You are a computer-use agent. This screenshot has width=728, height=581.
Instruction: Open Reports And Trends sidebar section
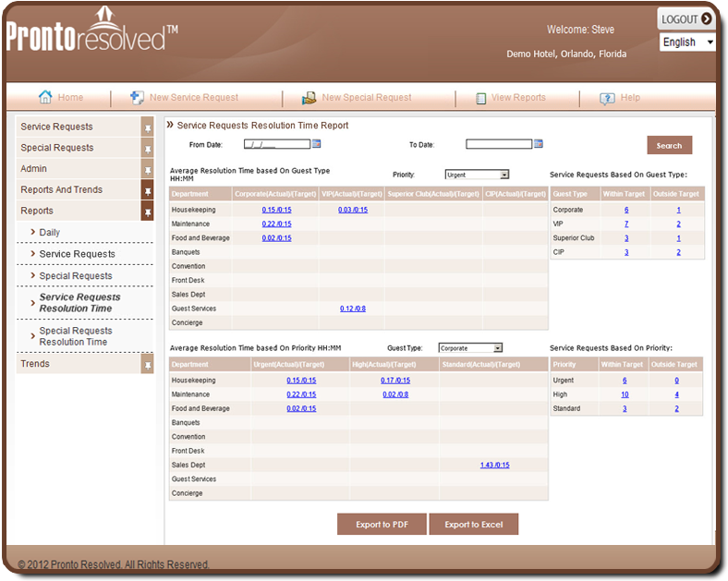(x=78, y=189)
